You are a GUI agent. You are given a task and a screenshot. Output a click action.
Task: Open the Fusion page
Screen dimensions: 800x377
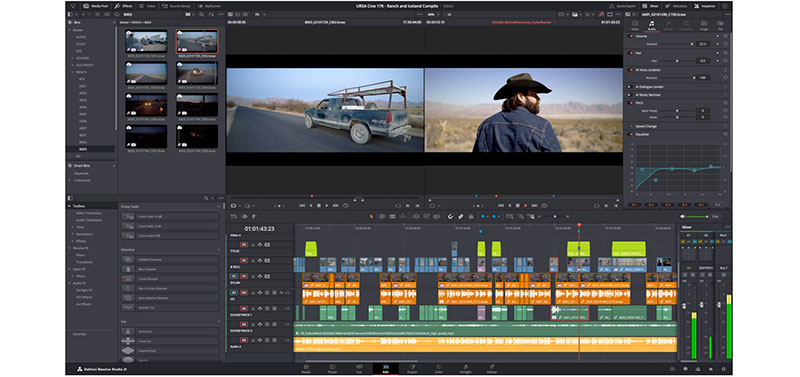click(412, 369)
